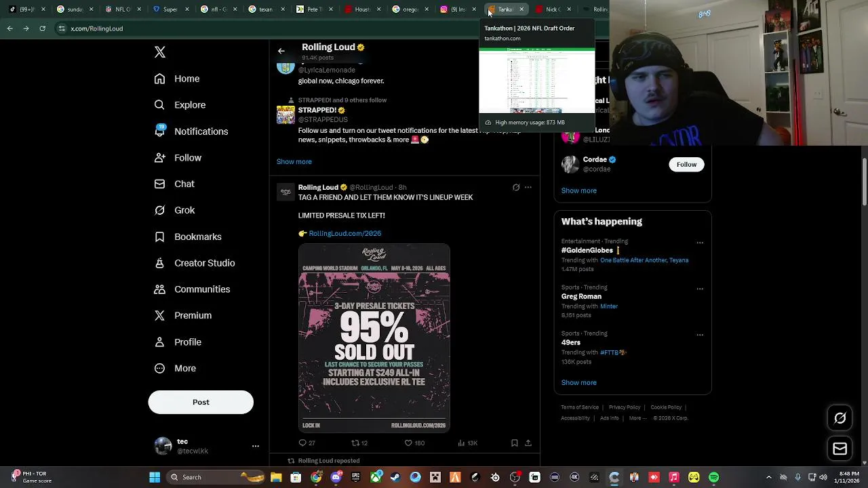Open the Windows Start menu
868x488 pixels.
[155, 477]
